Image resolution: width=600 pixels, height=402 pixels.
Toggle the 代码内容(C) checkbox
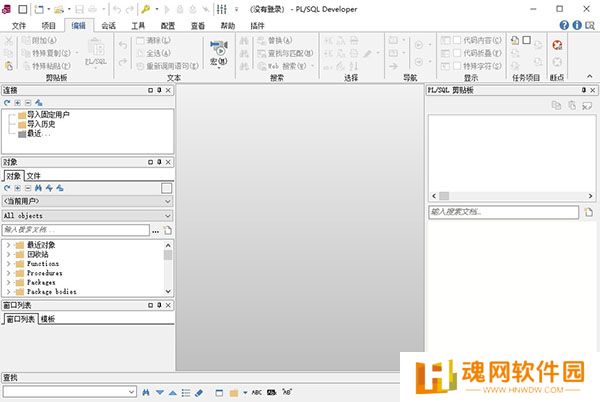point(457,40)
